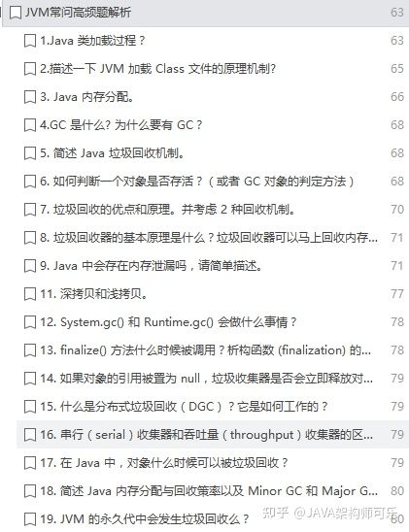Click page number 77 of 深拷贝和浅拷贝 entry
Screen dimensions: 409x532
397,294
